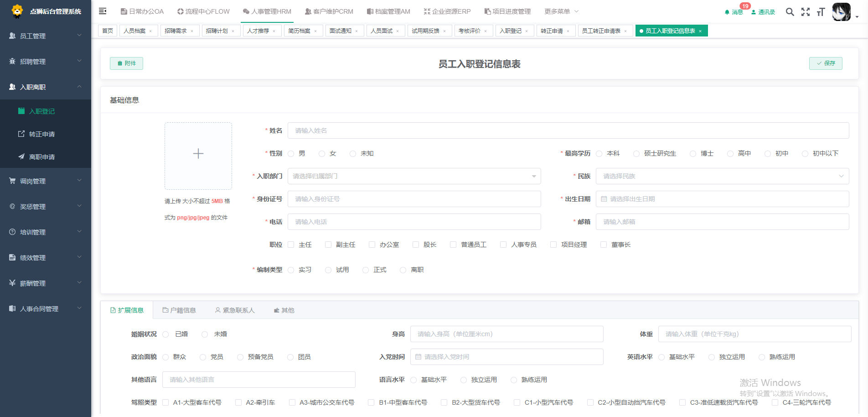
Task: Click the 附件 attachment button
Action: pyautogui.click(x=126, y=63)
